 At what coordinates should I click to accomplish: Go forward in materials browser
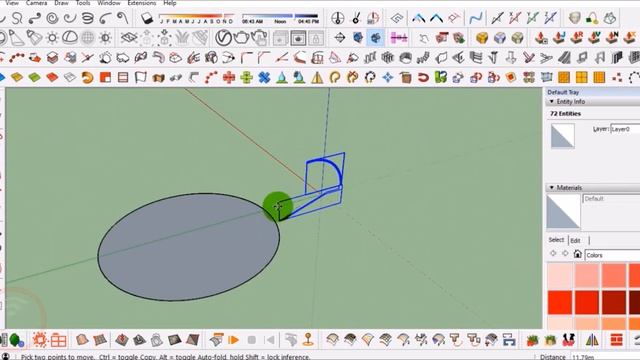pyautogui.click(x=565, y=254)
